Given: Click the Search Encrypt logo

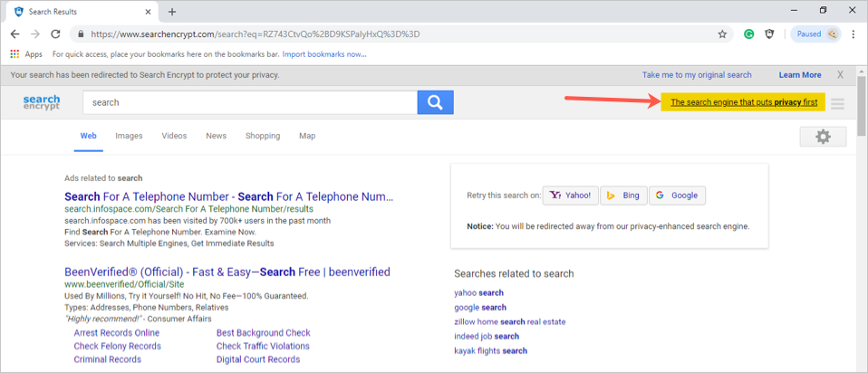Looking at the screenshot, I should click(x=42, y=102).
